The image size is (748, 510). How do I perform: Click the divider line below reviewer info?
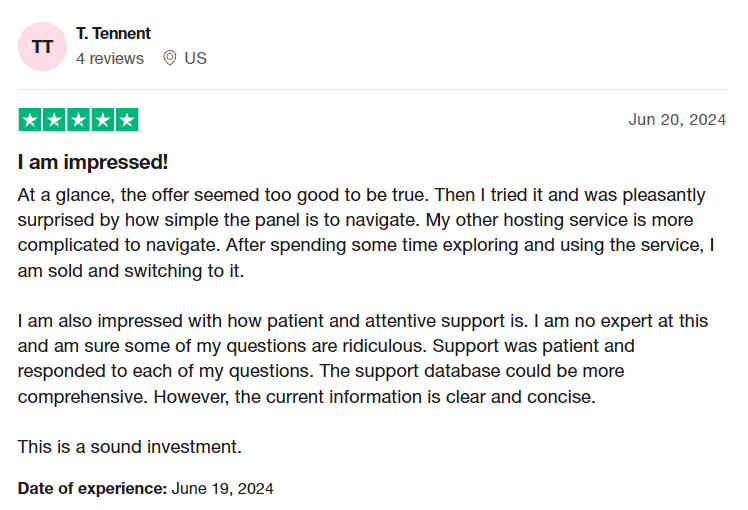click(374, 89)
